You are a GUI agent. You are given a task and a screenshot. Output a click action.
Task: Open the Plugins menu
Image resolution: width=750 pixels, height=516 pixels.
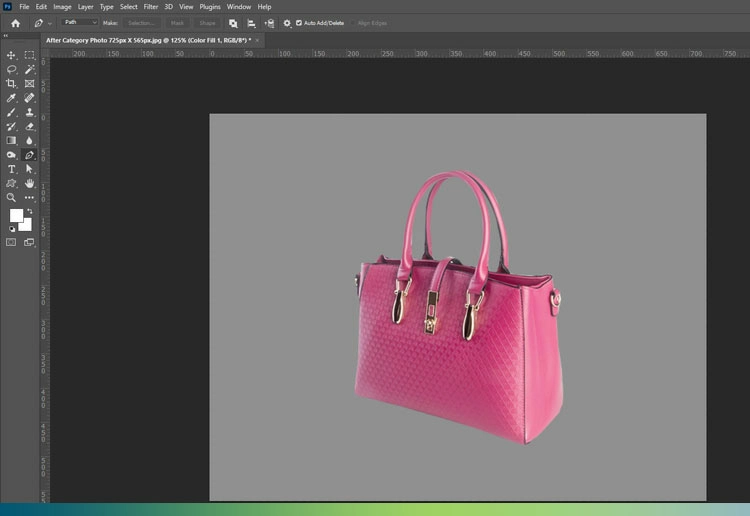[x=210, y=7]
